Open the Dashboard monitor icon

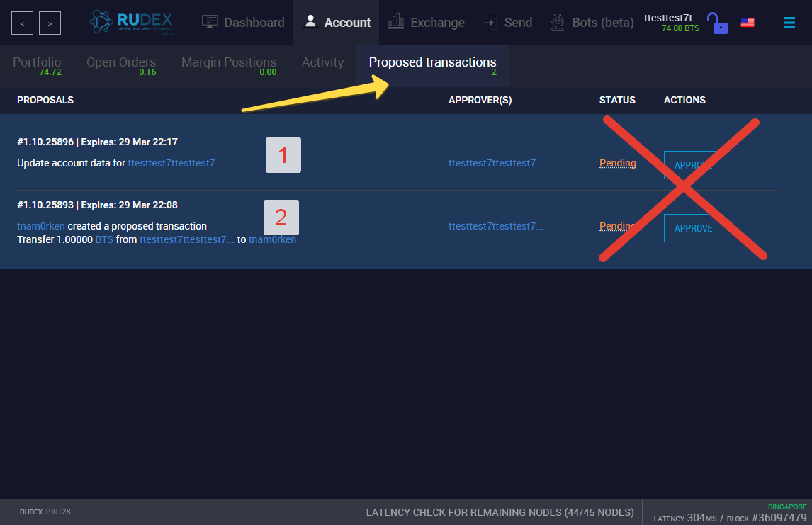[210, 22]
